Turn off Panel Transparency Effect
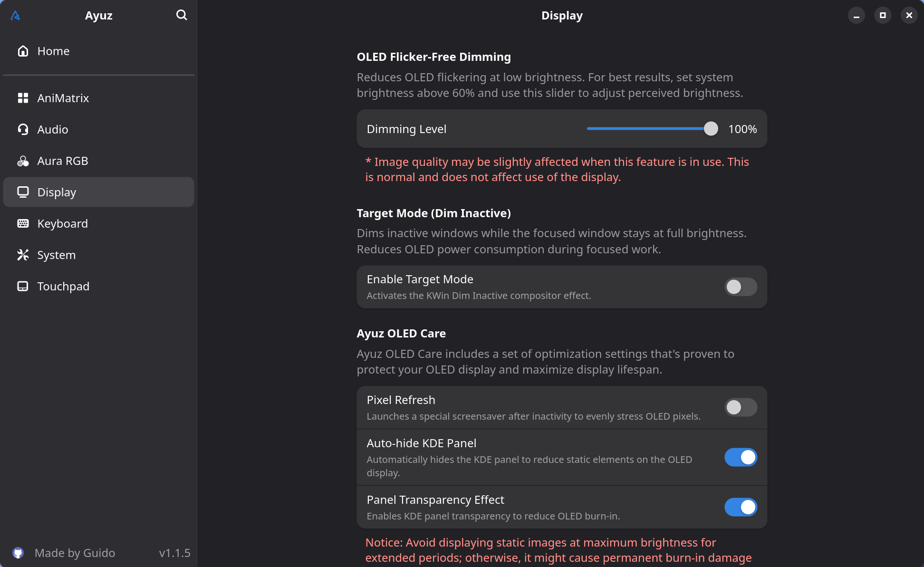Image resolution: width=924 pixels, height=567 pixels. (x=741, y=507)
